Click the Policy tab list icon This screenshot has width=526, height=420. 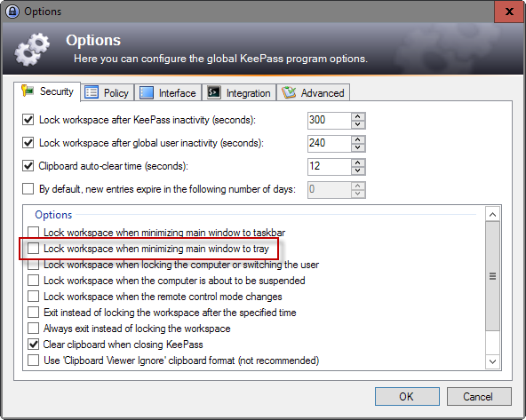point(92,92)
